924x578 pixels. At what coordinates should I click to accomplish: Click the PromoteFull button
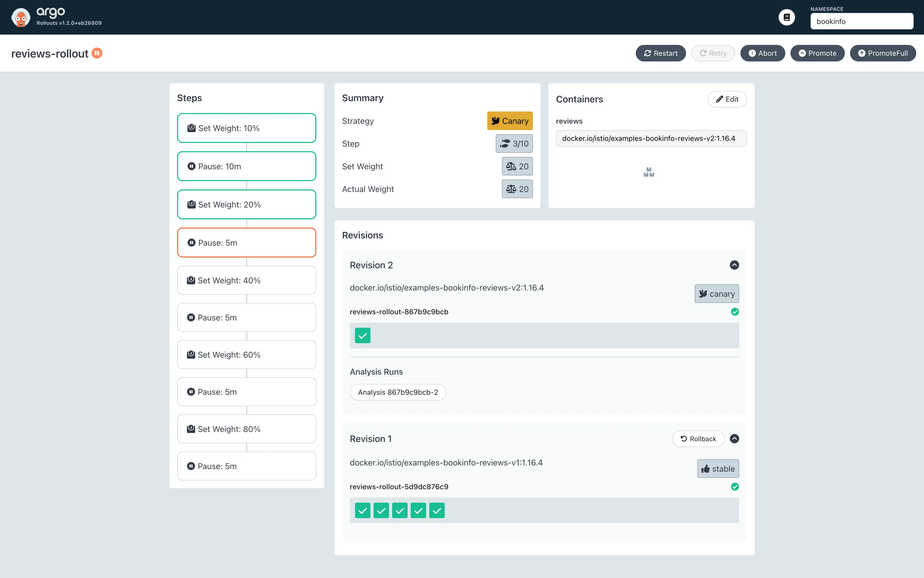point(883,53)
